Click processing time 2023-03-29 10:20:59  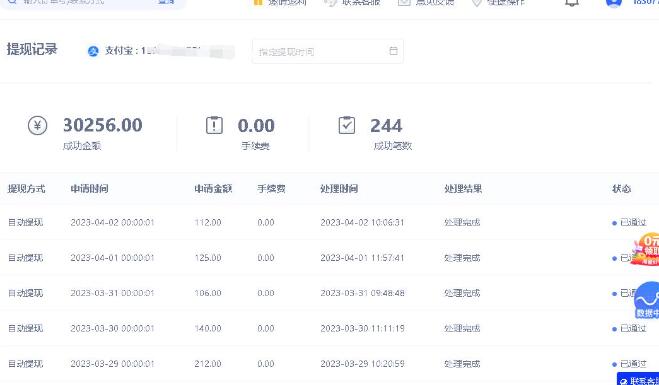[362, 364]
